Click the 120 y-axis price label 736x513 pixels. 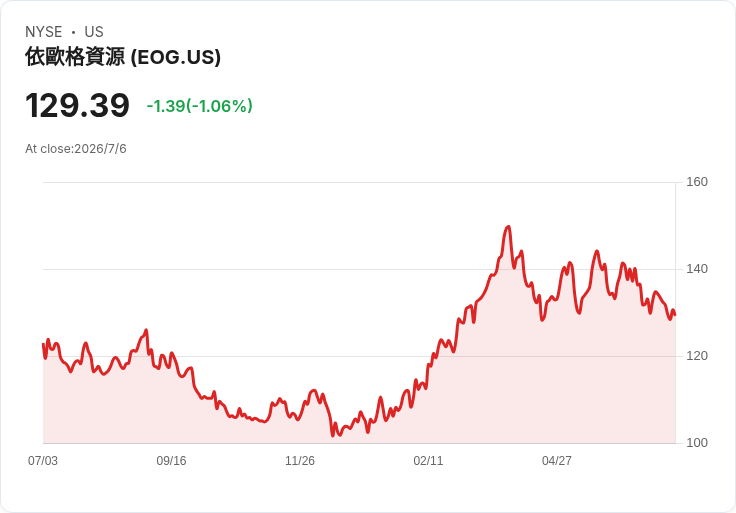pos(697,356)
